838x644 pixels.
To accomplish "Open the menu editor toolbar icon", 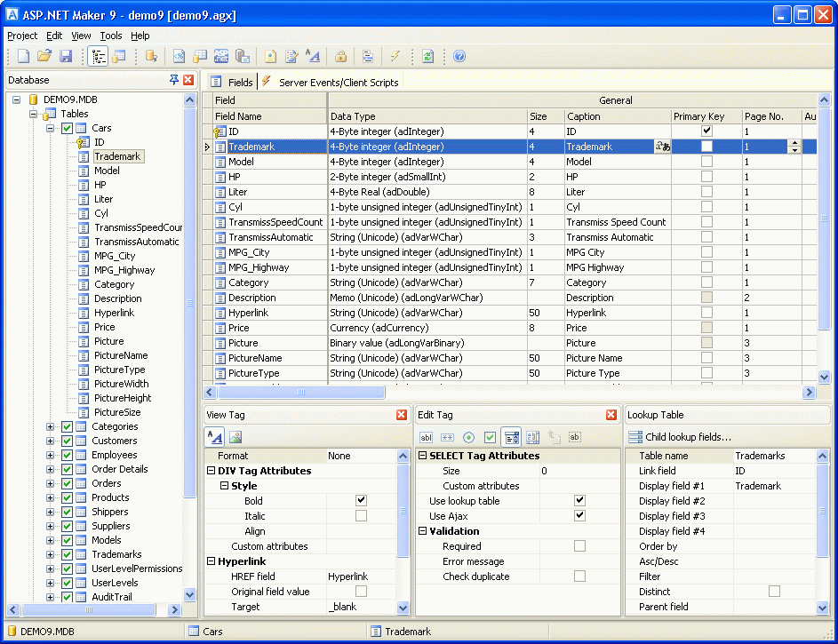I will (368, 56).
